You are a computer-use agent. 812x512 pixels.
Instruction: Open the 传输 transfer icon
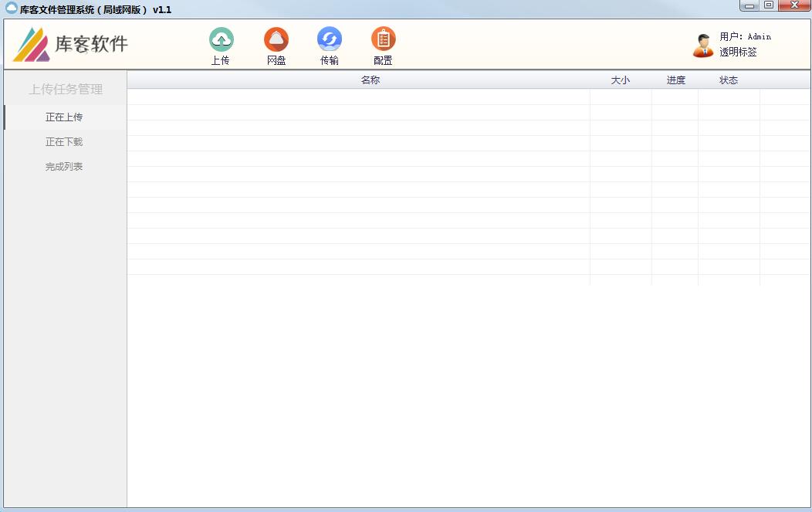click(x=330, y=39)
